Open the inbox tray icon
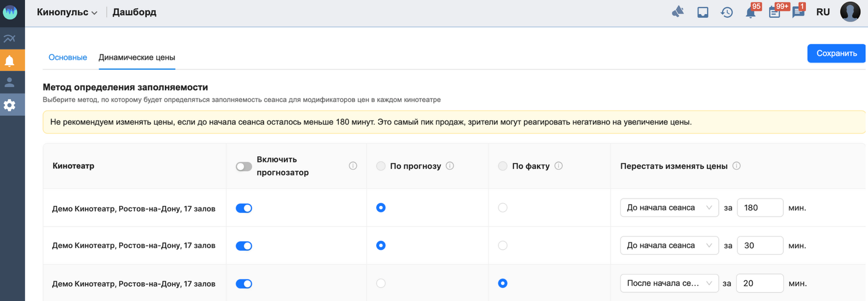This screenshot has height=301, width=868. point(703,12)
